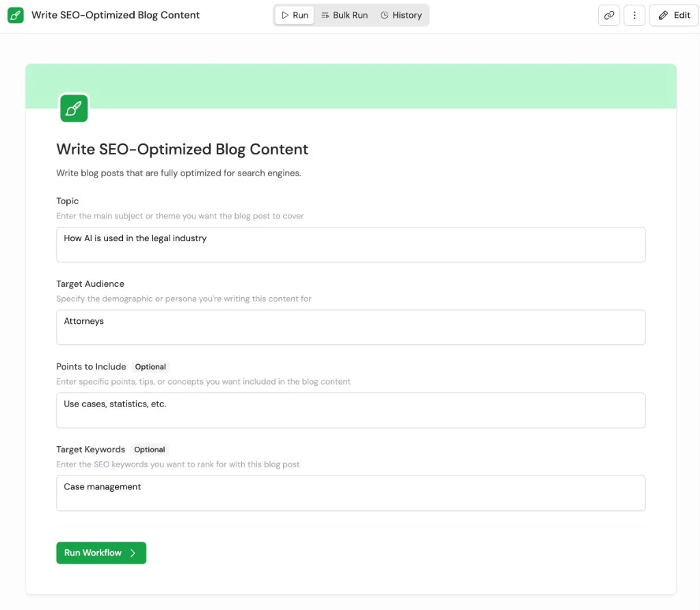Open the three-dot overflow menu
The height and width of the screenshot is (610, 700).
coord(634,15)
